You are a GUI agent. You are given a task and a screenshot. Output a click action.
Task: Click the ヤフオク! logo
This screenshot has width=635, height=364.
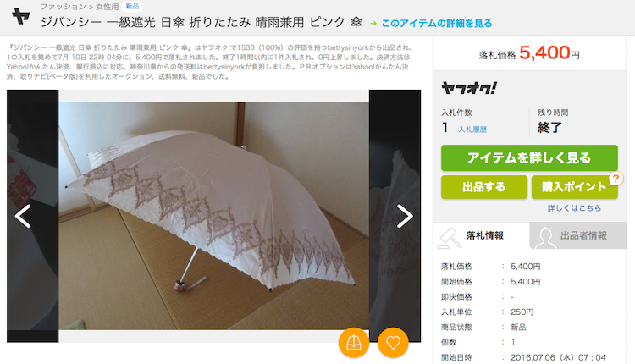(x=469, y=88)
